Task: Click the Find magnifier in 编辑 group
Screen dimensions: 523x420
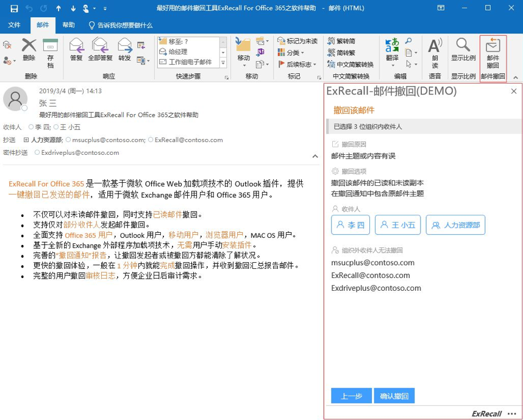Action: pos(408,41)
